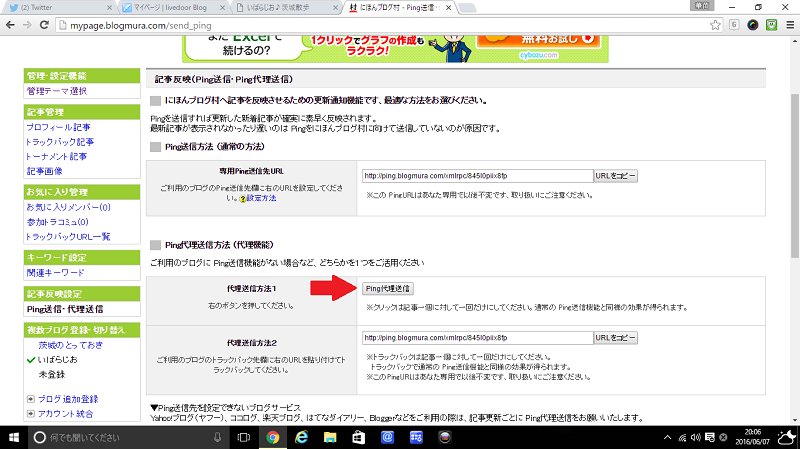
Task: Open the Windows Start menu
Action: [14, 437]
